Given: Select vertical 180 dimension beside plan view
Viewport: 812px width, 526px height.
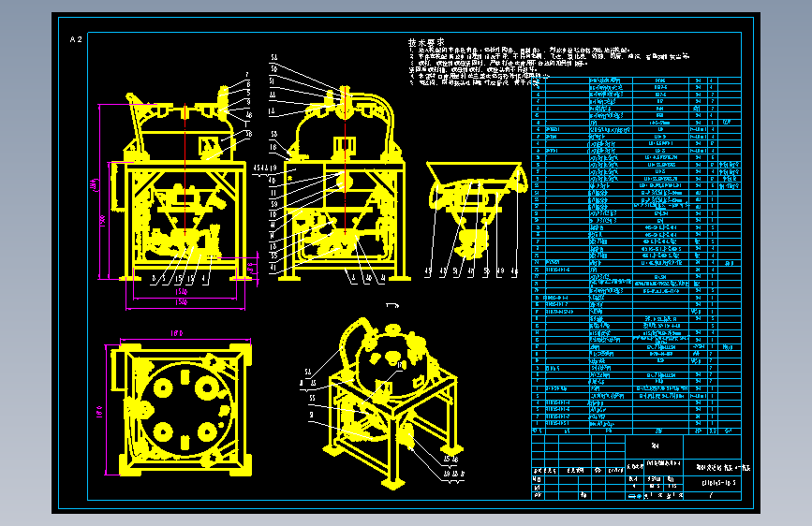Looking at the screenshot, I should 99,412.
